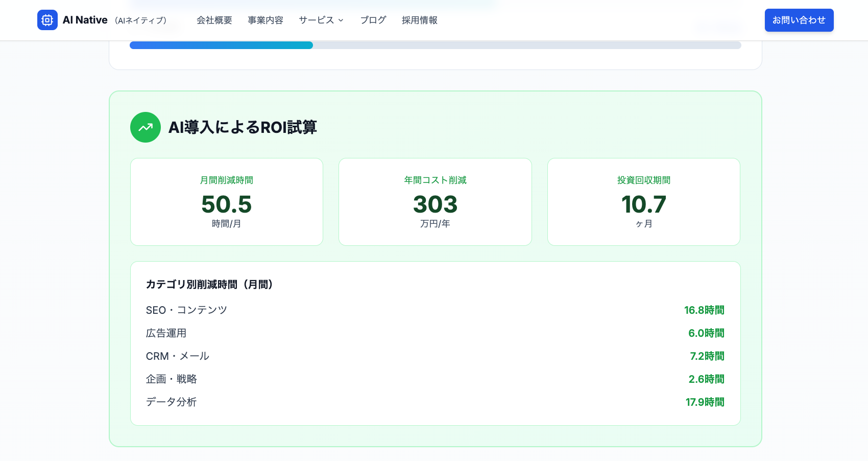Select the 投資回収期間 stat card
Screen dimensions: 868x461
[x=643, y=201]
